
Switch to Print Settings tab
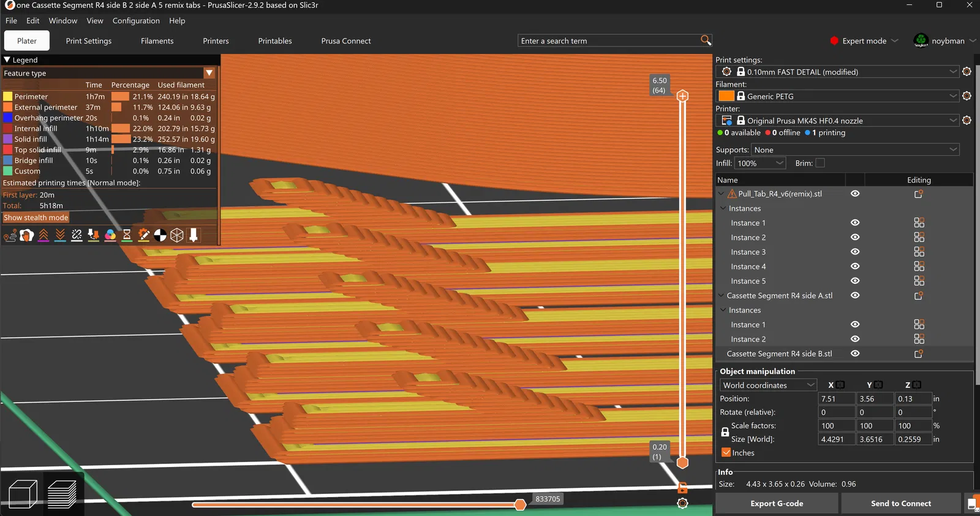89,40
